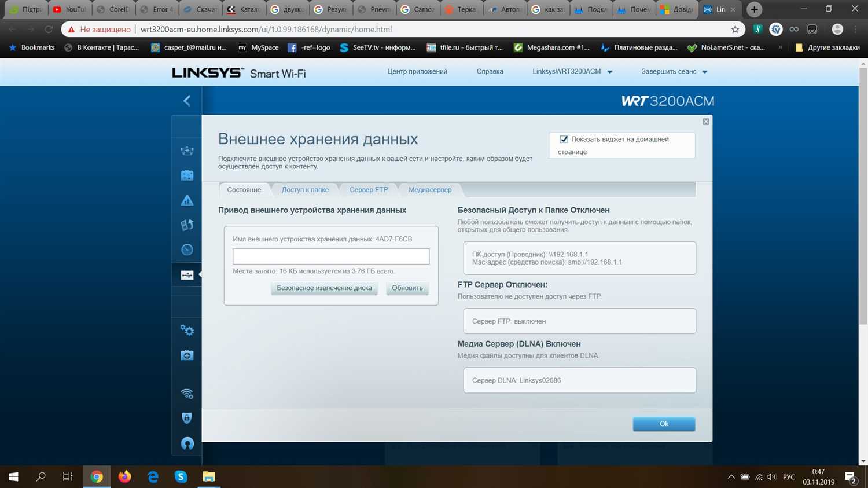
Task: Open Security shield icon in sidebar
Action: coord(187,419)
